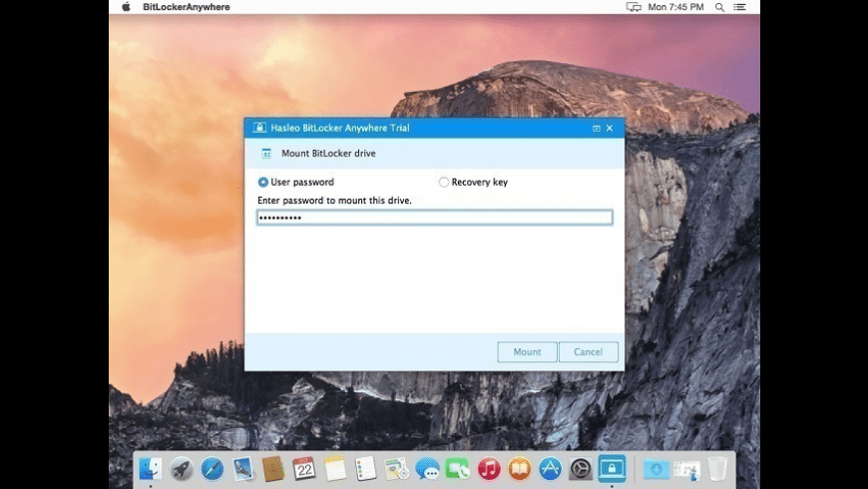Viewport: 868px width, 489px height.
Task: Open the blue Downloads folder in Dock
Action: click(655, 469)
